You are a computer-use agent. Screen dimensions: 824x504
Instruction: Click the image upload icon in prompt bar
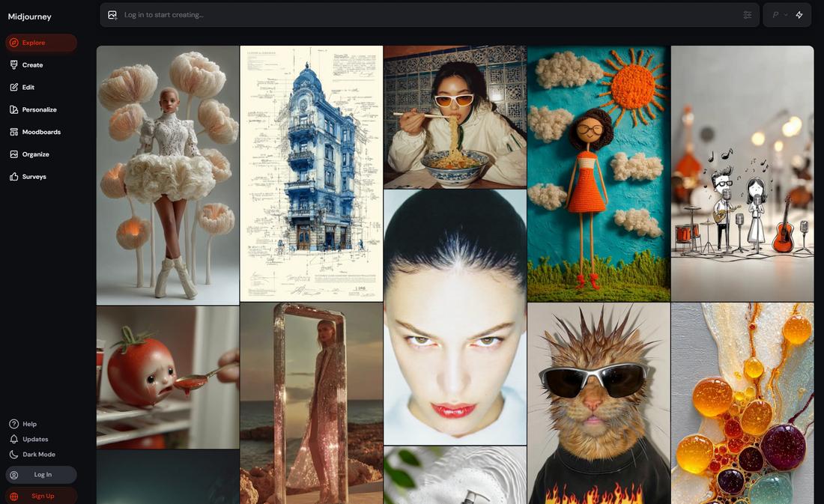point(112,15)
